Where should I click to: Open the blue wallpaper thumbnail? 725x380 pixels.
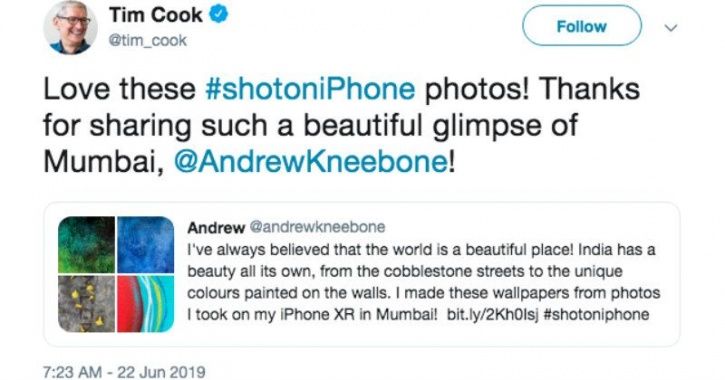point(145,245)
